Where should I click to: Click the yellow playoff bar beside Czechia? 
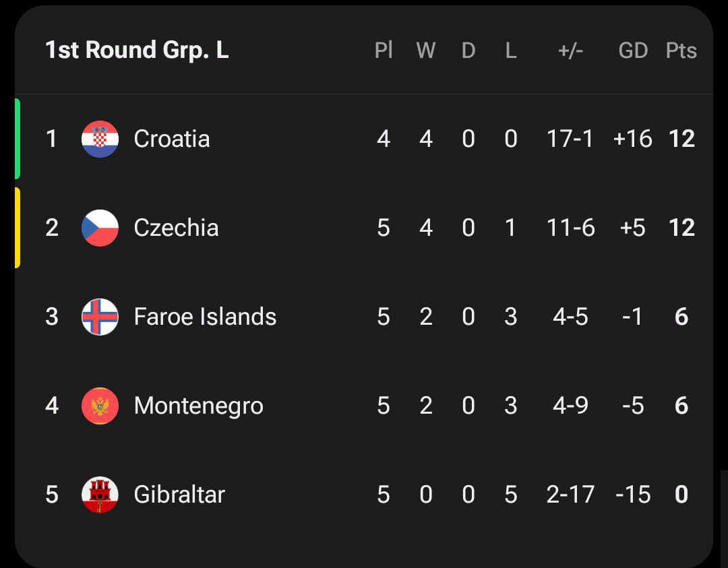[18, 228]
